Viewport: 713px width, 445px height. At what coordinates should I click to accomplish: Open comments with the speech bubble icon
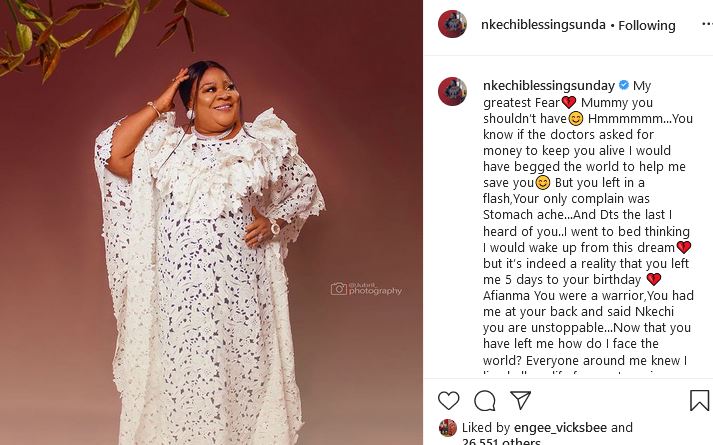pyautogui.click(x=485, y=401)
